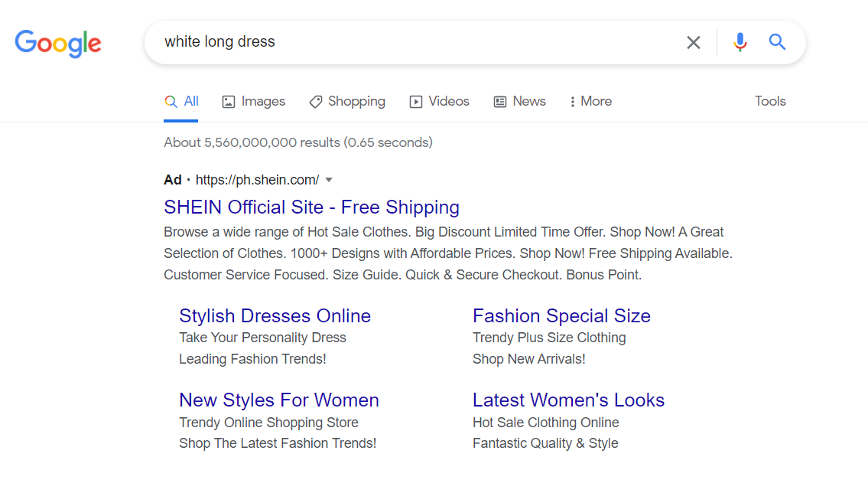Click the 'Hot Sale Clothing Online' text
The image size is (868, 480).
(546, 423)
